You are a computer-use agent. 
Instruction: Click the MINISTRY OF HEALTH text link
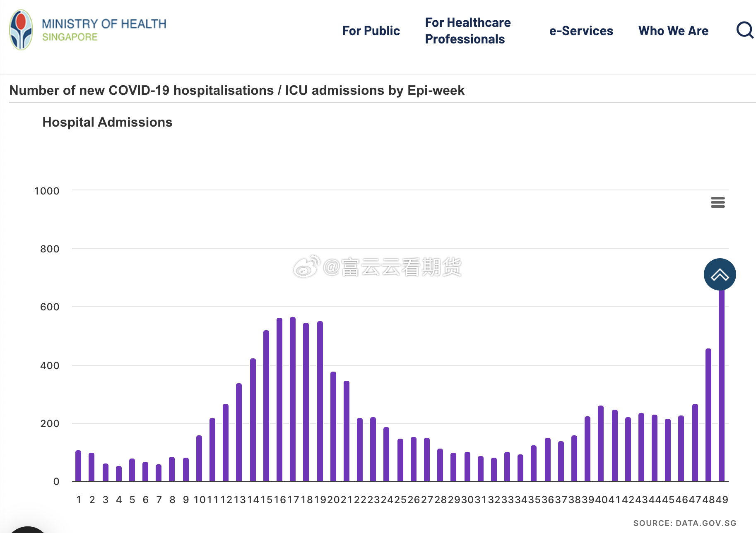(x=104, y=24)
